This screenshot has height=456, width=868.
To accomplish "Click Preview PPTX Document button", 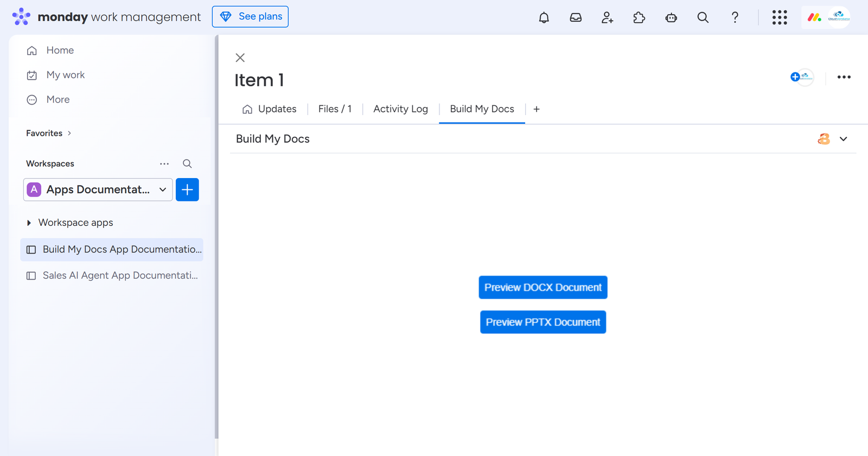I will tap(542, 322).
